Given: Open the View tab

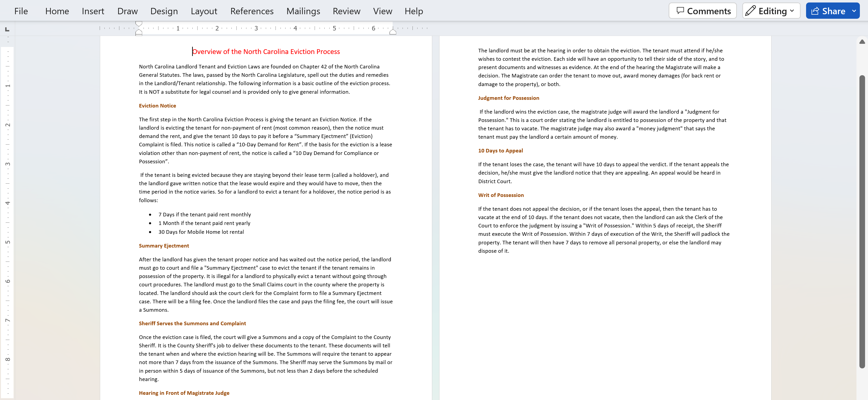Looking at the screenshot, I should pyautogui.click(x=382, y=11).
